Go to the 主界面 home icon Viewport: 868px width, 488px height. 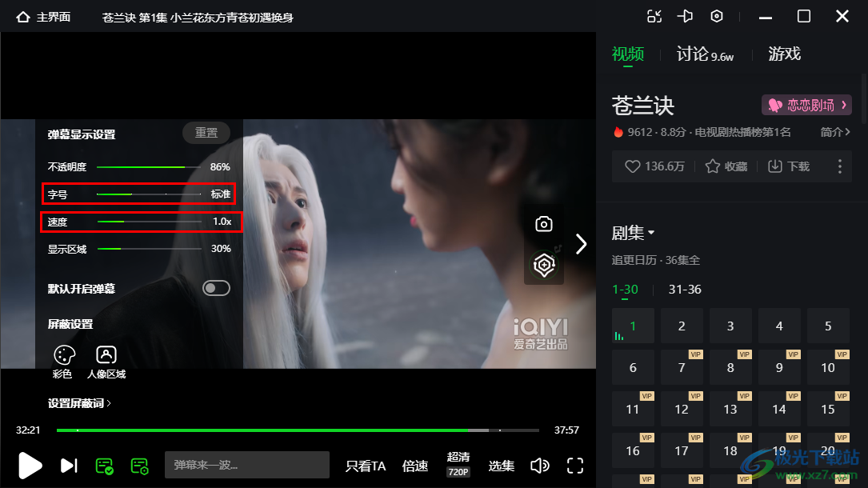22,17
